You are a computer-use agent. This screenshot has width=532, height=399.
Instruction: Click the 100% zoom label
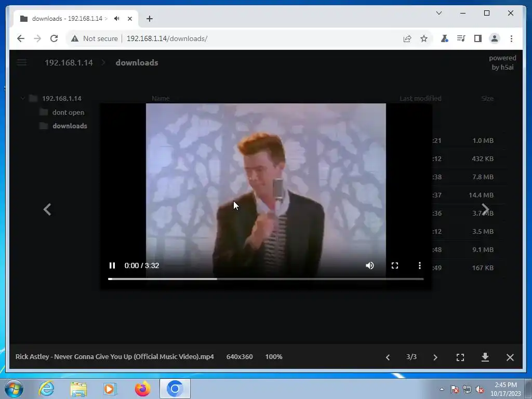(x=274, y=356)
